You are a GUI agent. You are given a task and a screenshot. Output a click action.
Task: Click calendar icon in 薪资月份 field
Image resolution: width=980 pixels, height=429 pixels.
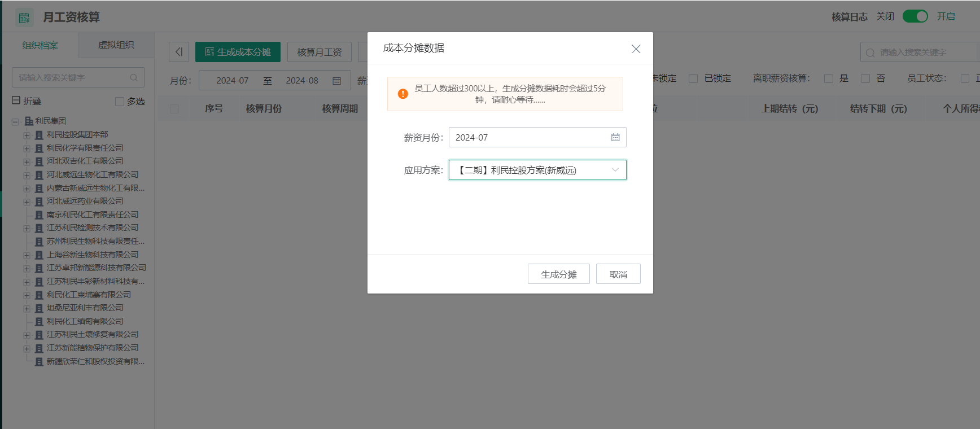[615, 137]
